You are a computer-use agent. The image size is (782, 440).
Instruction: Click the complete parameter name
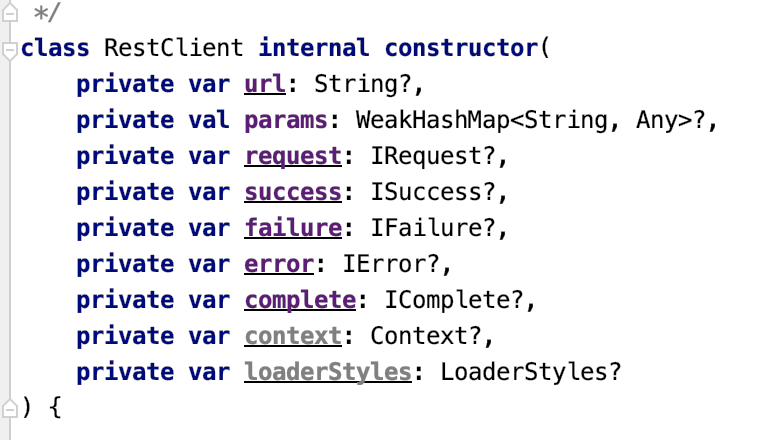click(300, 300)
